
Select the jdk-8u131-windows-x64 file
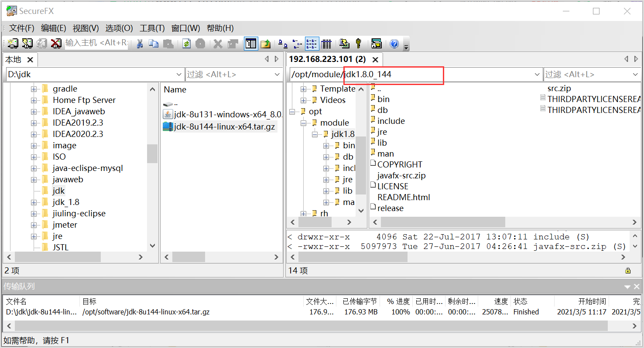tap(223, 115)
